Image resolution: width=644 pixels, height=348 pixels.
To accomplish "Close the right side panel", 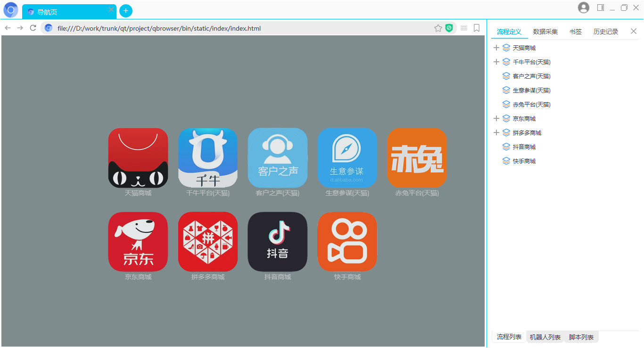I will click(634, 31).
